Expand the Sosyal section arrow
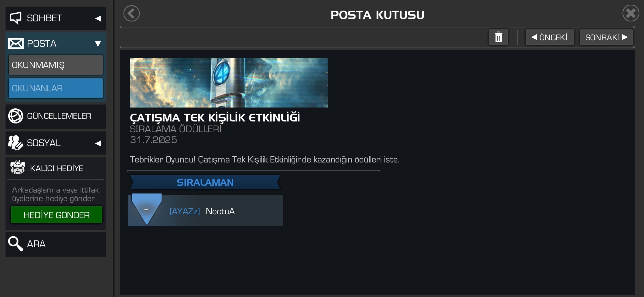The width and height of the screenshot is (644, 297). [98, 143]
